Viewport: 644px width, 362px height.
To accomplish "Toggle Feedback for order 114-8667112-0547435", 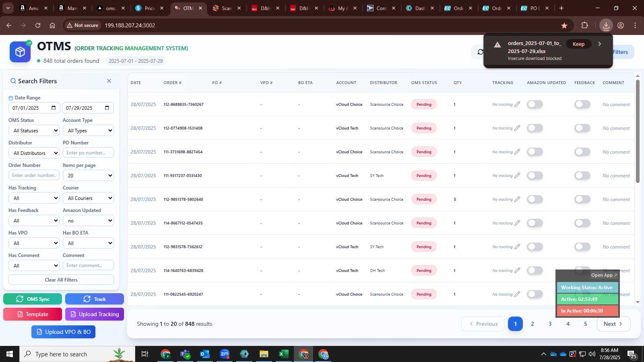I will (582, 223).
